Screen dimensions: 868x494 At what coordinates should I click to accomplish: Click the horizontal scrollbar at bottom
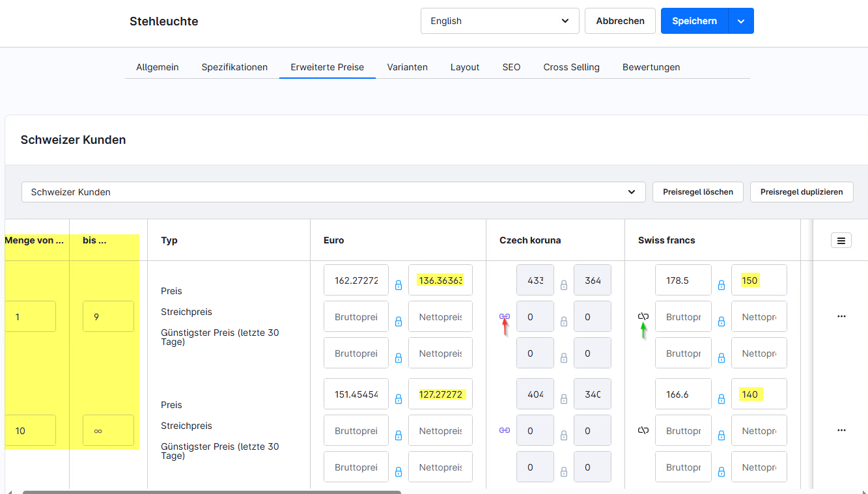point(212,492)
